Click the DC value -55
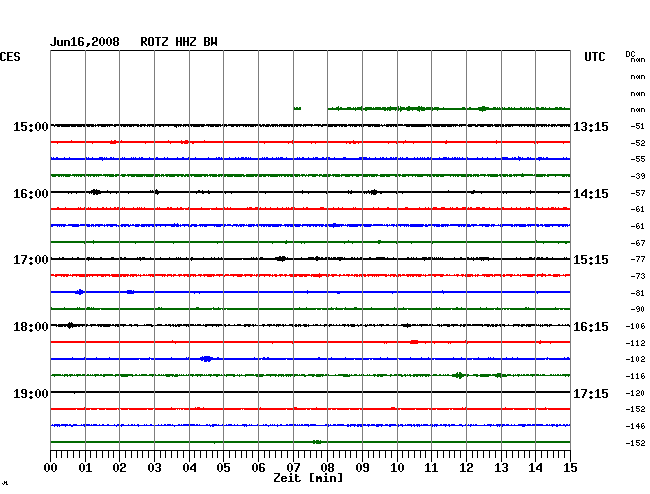The image size is (650, 494). click(638, 159)
